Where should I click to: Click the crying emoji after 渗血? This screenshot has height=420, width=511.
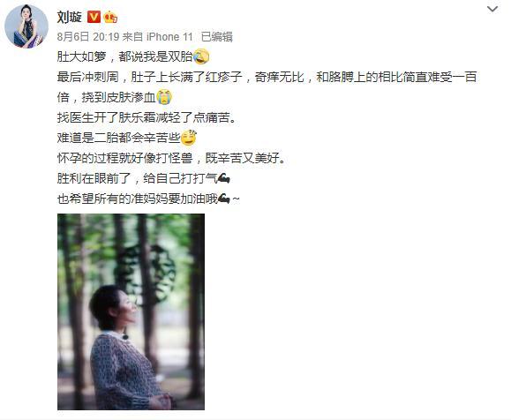pyautogui.click(x=164, y=97)
